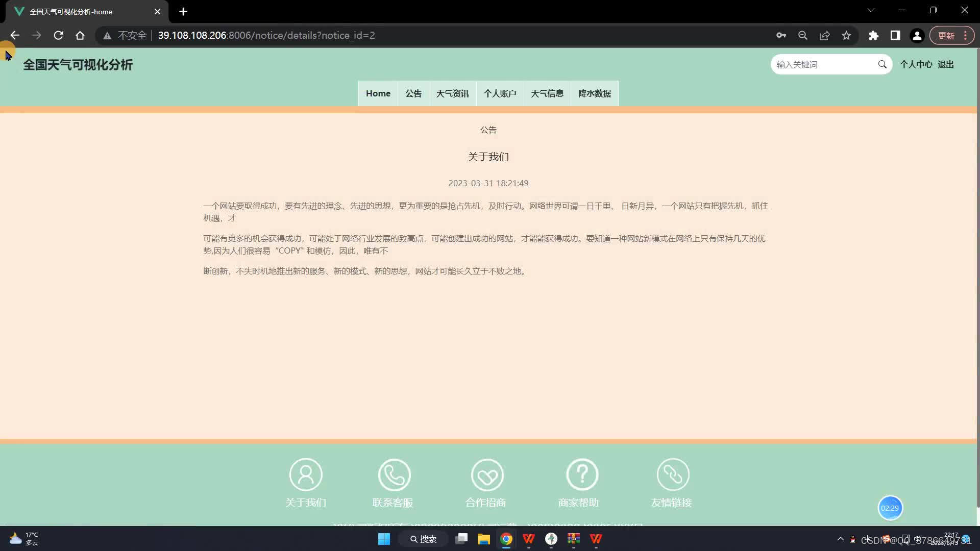Click the 联系客服 footer label
980x551 pixels.
click(x=393, y=503)
